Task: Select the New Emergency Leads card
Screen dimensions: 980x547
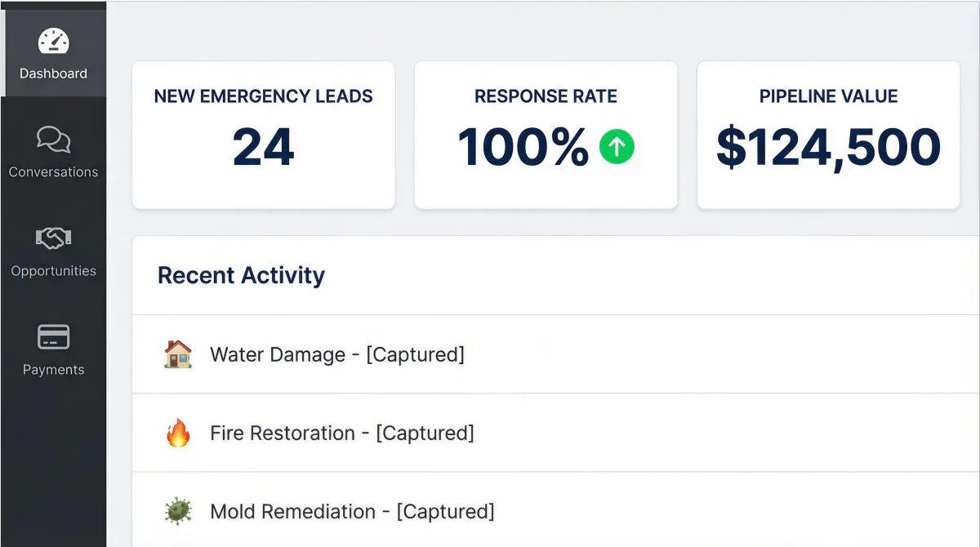Action: pos(263,135)
